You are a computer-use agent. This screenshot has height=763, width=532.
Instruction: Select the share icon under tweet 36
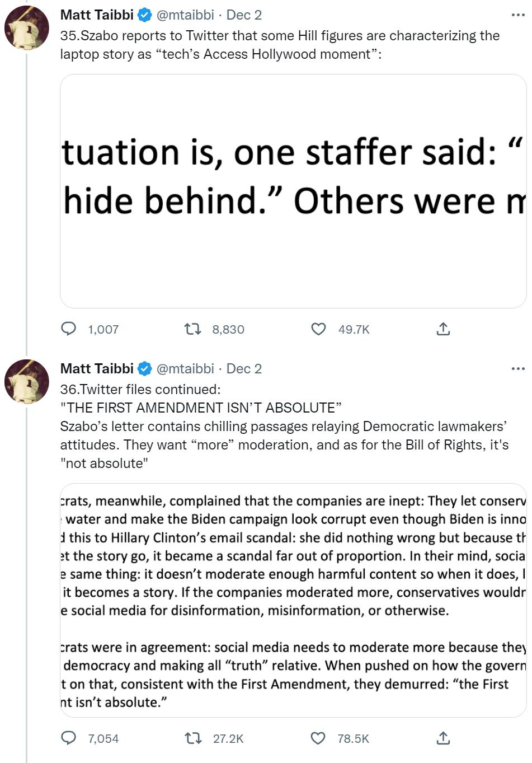[x=444, y=738]
